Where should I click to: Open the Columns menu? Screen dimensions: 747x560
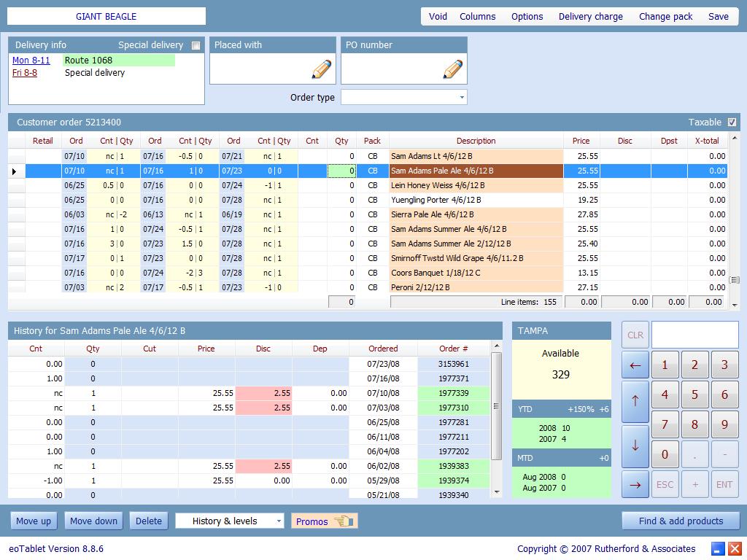click(x=477, y=17)
